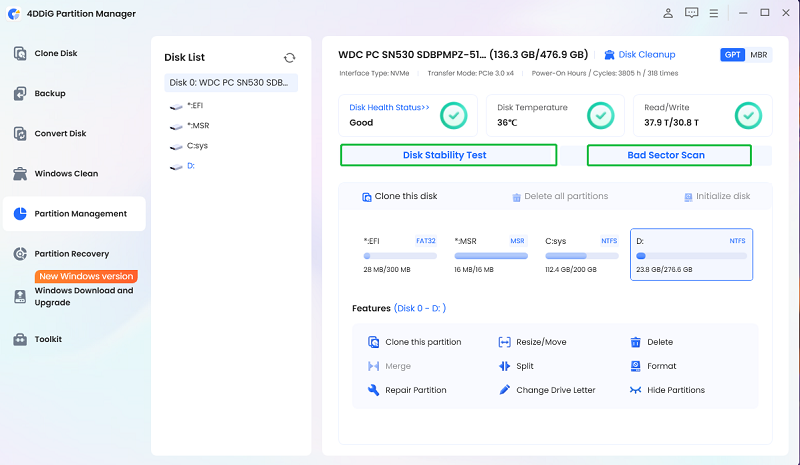Screen dimensions: 800x465
Task: Start the Bad Sector Scan
Action: pyautogui.click(x=669, y=155)
